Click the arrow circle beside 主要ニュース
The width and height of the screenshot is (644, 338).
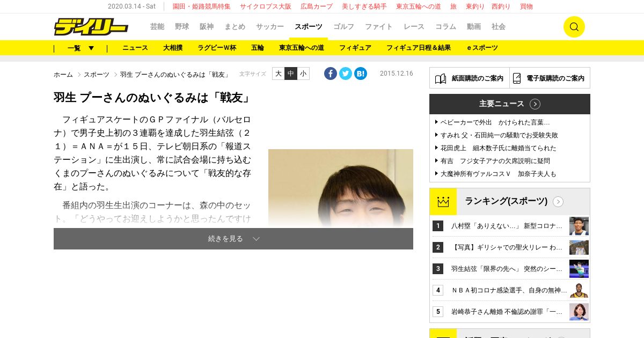(535, 104)
